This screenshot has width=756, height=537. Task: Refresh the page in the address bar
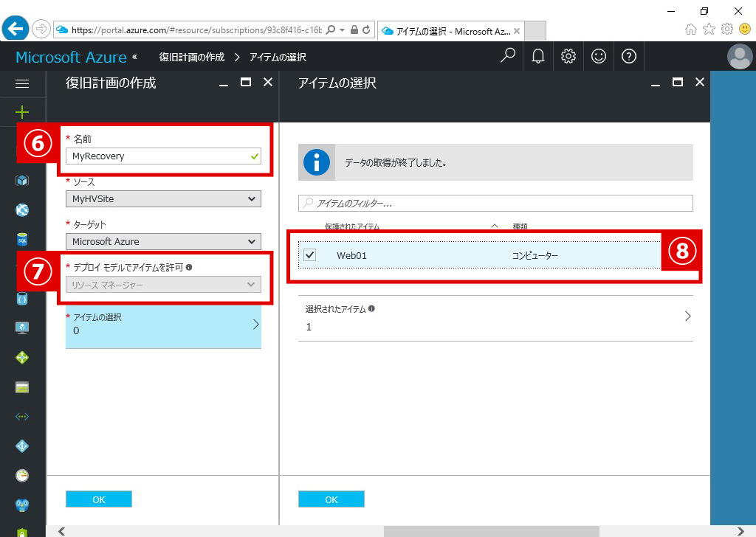coord(366,30)
